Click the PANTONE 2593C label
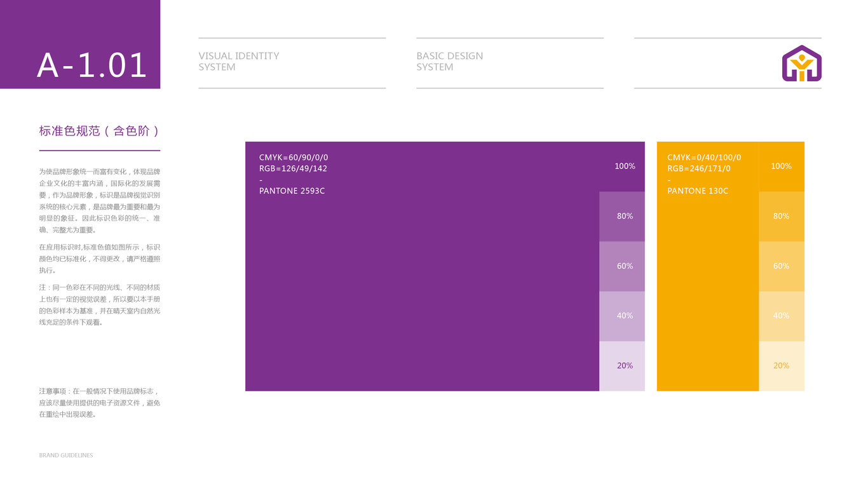 click(x=292, y=191)
